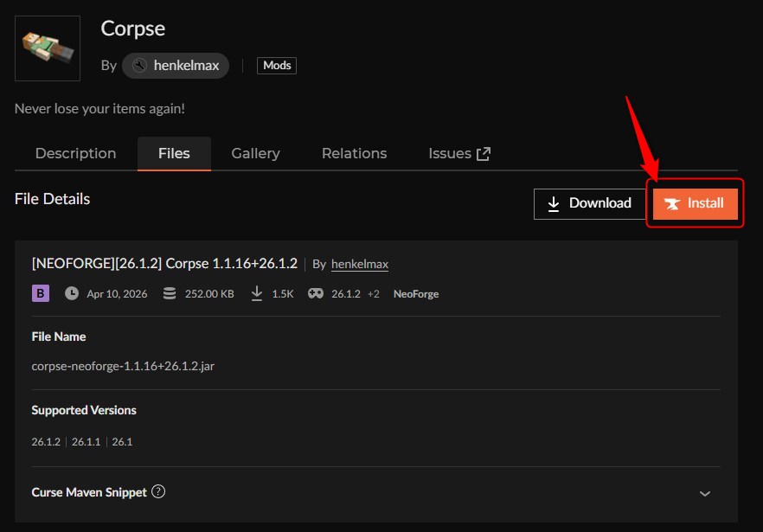
Task: Open the henkelmax author profile link
Action: (359, 264)
